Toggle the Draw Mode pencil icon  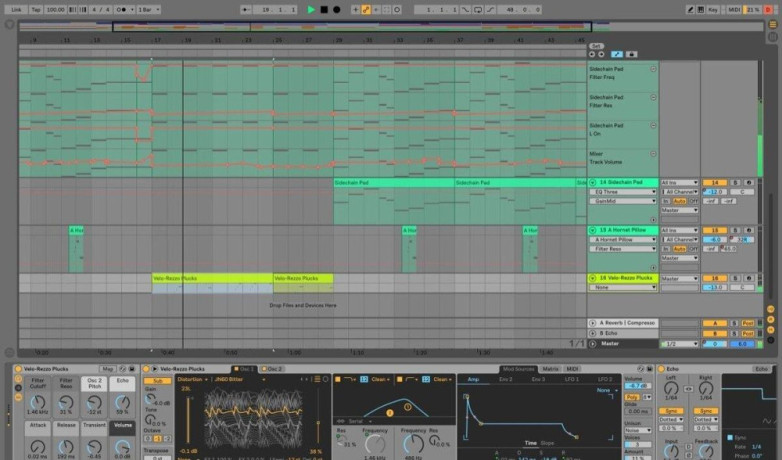(690, 9)
